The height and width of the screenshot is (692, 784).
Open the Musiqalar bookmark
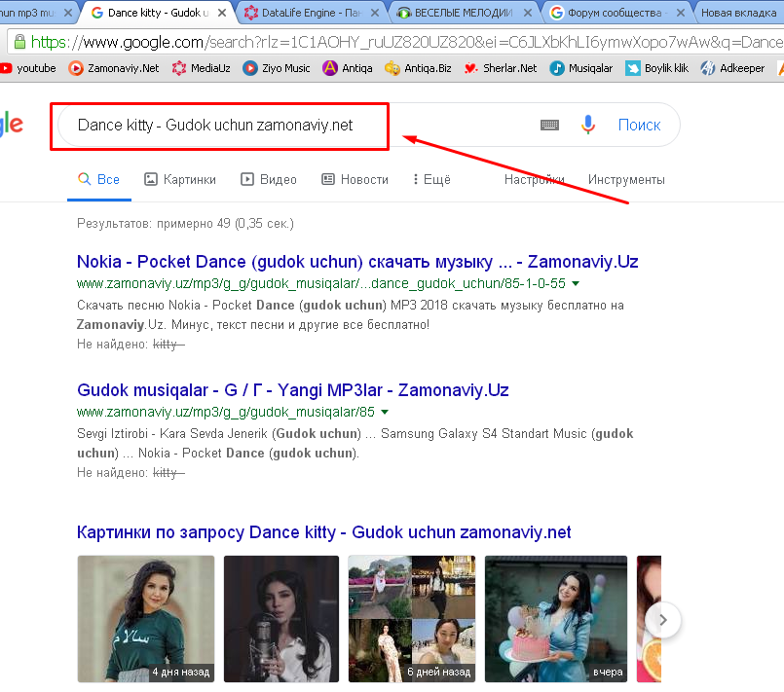581,68
